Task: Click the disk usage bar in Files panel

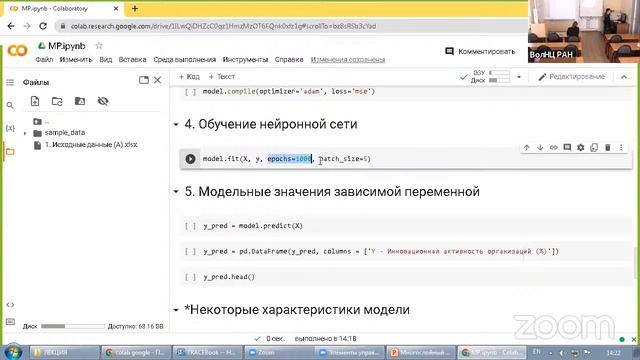Action: pyautogui.click(x=73, y=326)
